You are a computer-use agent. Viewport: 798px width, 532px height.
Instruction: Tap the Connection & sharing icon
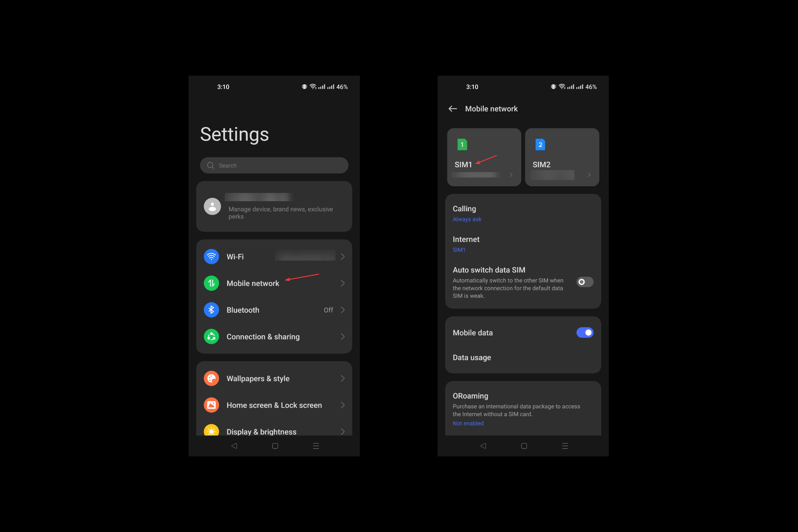[x=212, y=337]
